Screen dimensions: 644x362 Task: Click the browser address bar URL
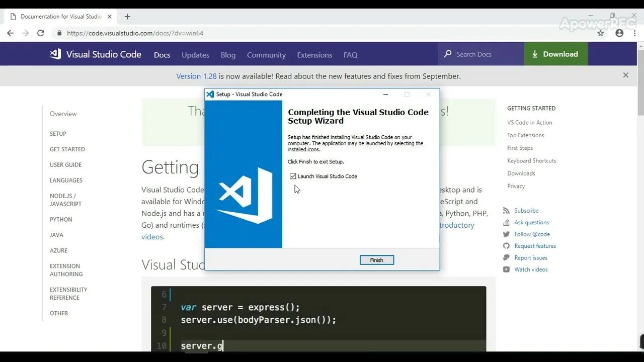[135, 33]
